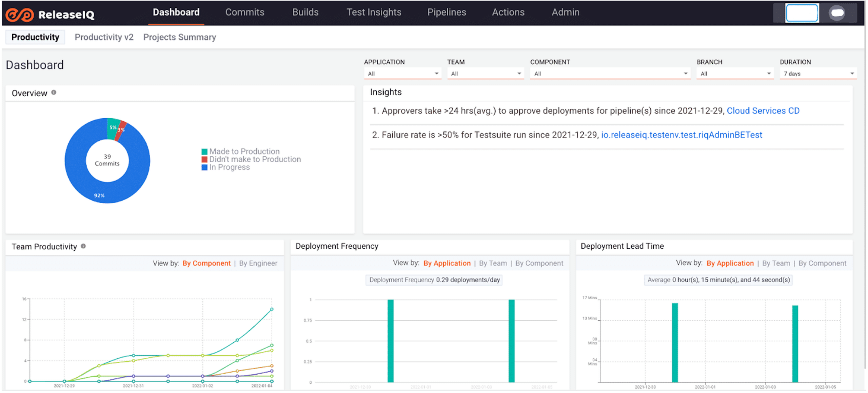Image resolution: width=868 pixels, height=393 pixels.
Task: Click top teal data point at 14
Action: [x=272, y=309]
